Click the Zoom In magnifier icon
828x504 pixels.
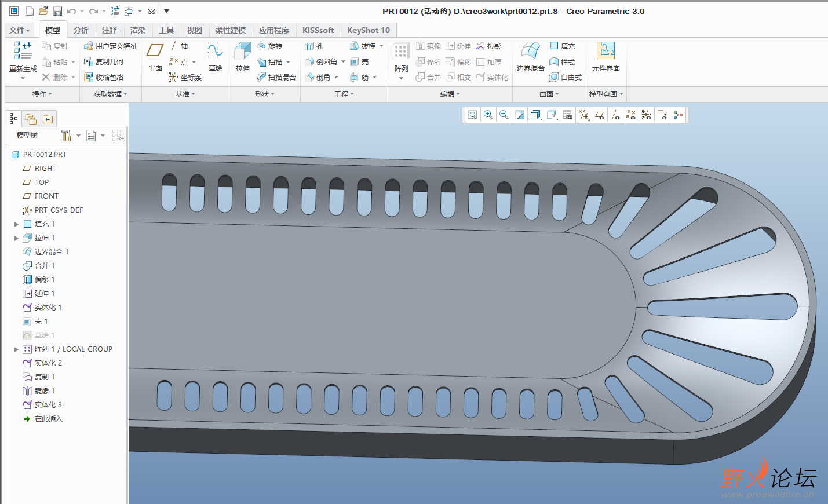pos(488,115)
